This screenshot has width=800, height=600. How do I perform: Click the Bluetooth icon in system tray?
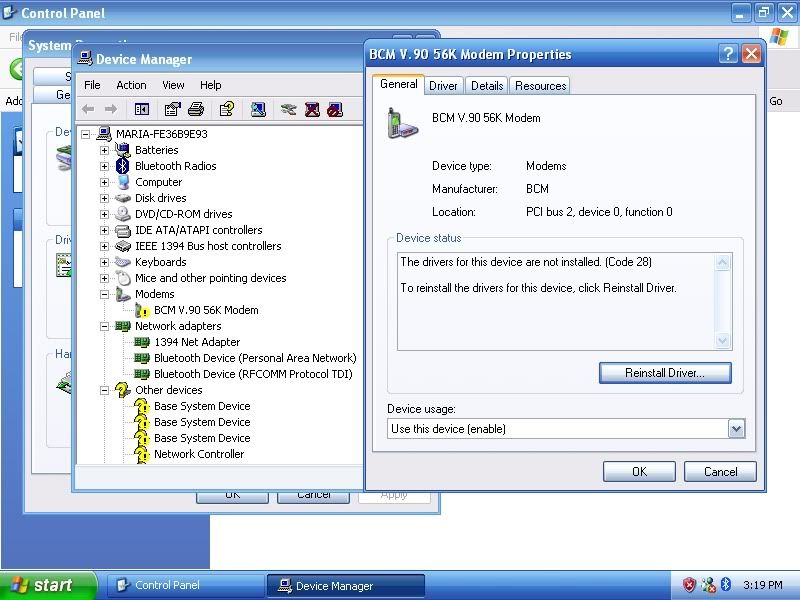point(727,585)
